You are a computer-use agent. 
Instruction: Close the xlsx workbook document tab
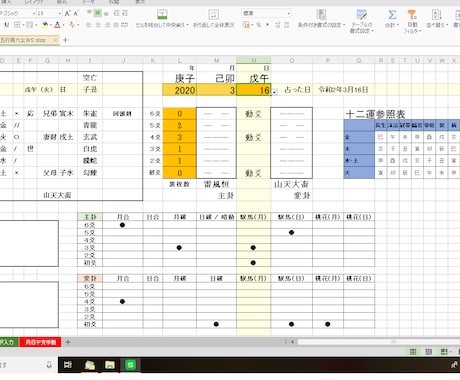pos(55,40)
